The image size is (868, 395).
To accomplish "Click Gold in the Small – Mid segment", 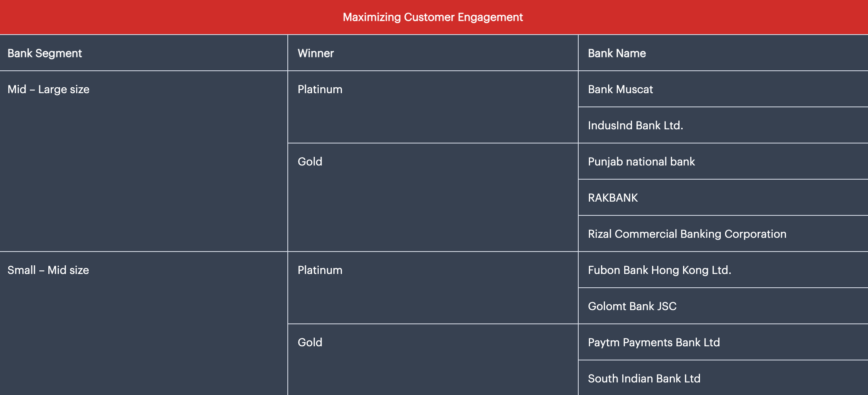I will (310, 342).
